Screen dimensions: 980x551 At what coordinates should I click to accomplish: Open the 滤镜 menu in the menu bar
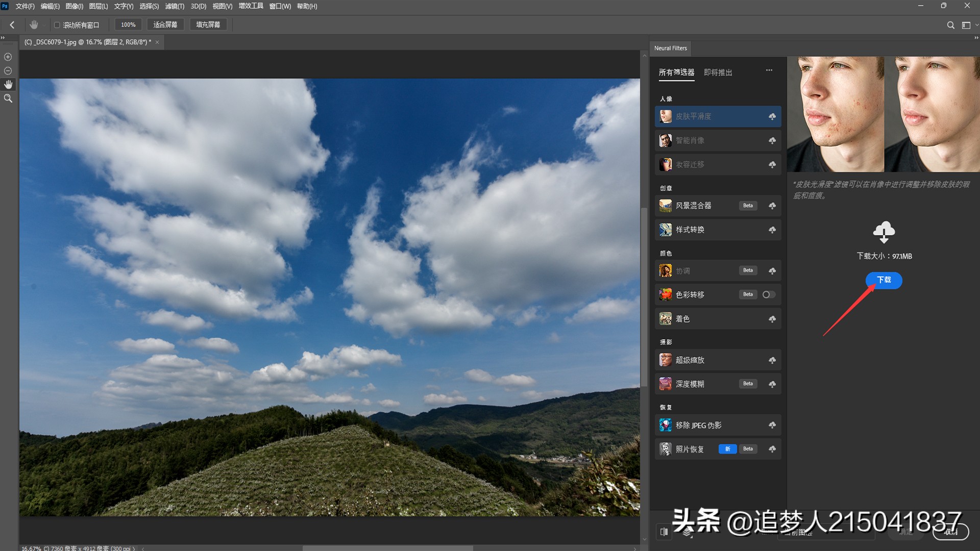coord(175,6)
